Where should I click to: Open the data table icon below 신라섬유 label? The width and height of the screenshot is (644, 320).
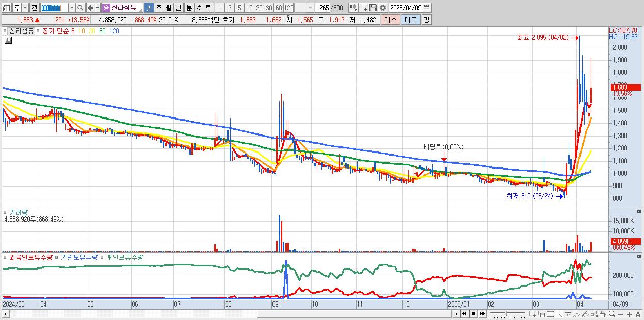[8, 40]
